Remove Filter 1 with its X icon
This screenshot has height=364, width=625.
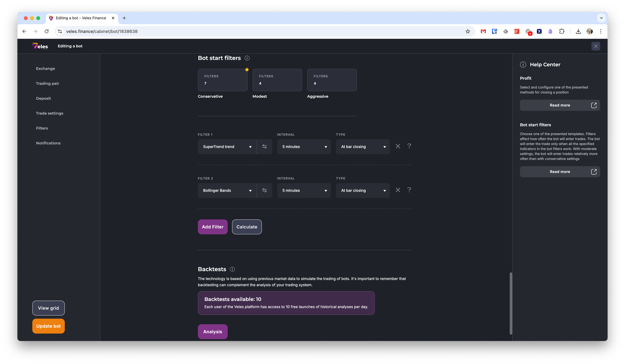398,146
